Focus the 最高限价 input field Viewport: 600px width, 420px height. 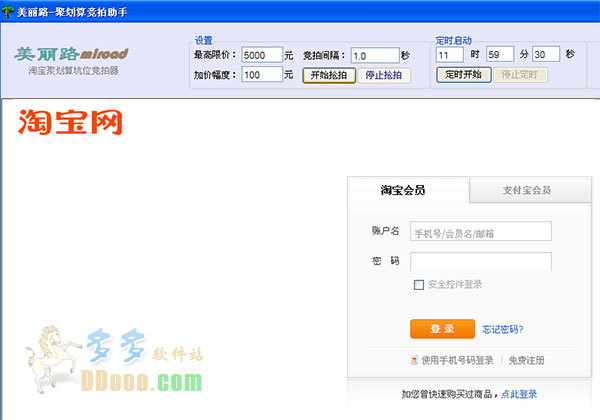[262, 55]
